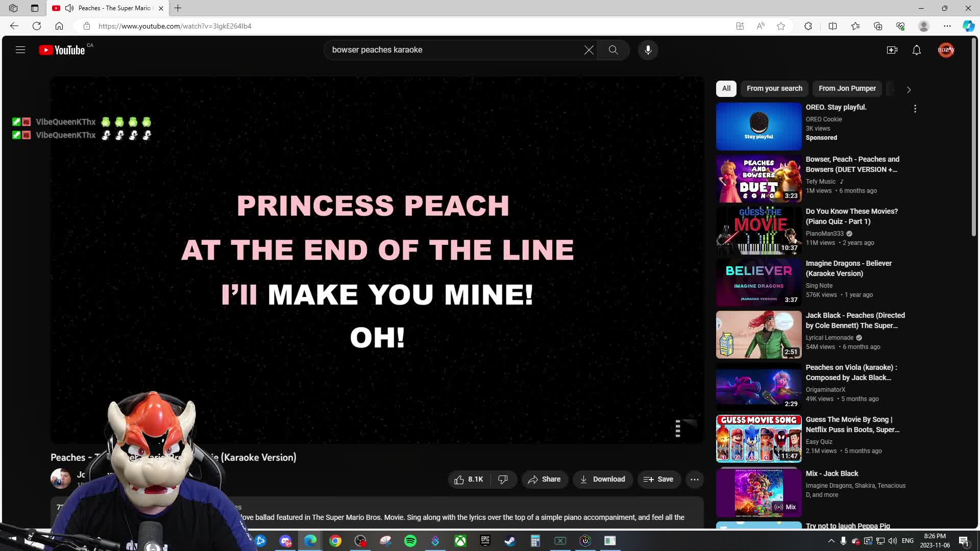Visit the Sing Note channel link

point(819,286)
